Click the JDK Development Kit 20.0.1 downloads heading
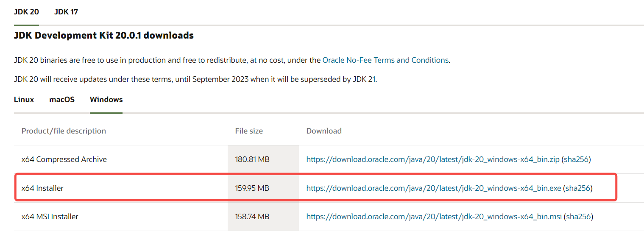 click(x=104, y=36)
